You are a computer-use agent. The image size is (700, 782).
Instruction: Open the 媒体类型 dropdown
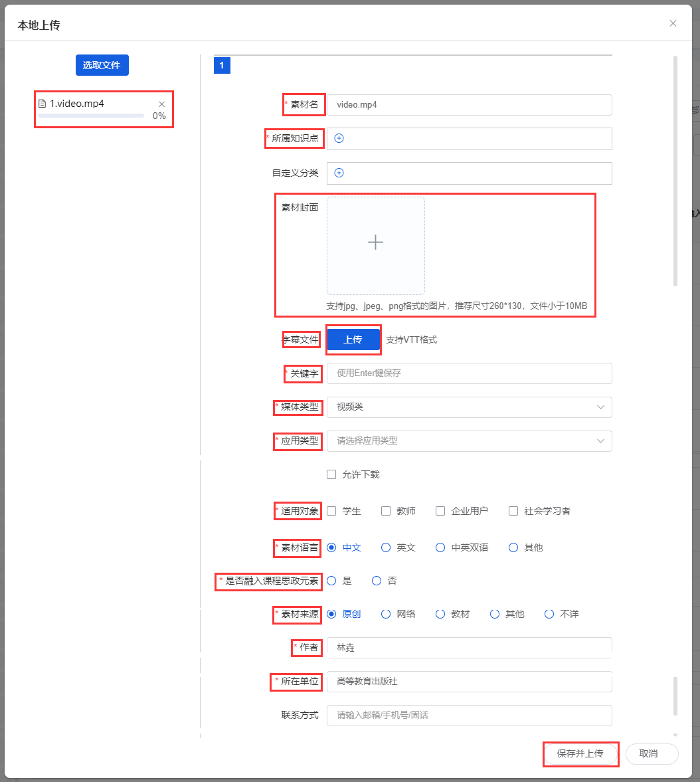[469, 407]
